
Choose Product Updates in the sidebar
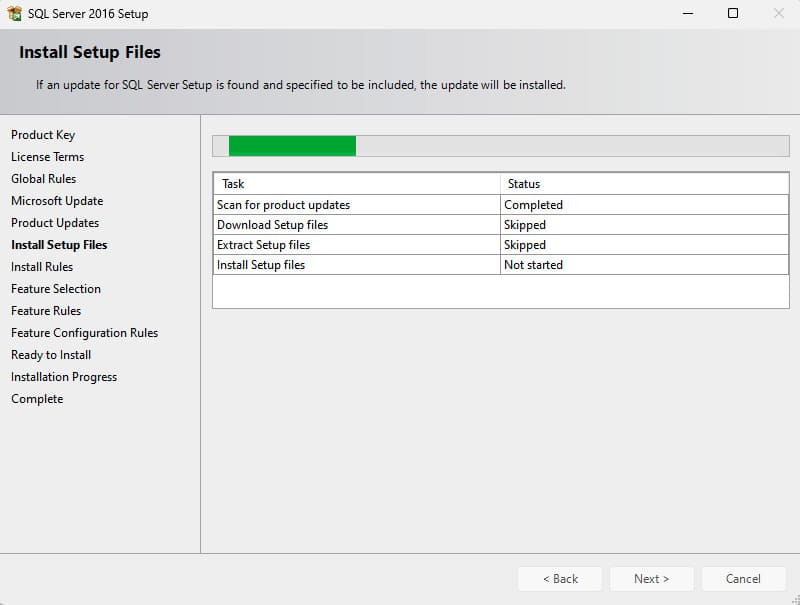point(55,223)
